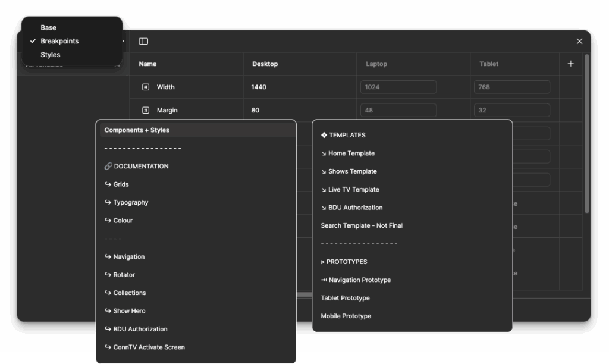This screenshot has width=609, height=364.
Task: Click the arrow icon next to Shows Template
Action: tap(323, 171)
